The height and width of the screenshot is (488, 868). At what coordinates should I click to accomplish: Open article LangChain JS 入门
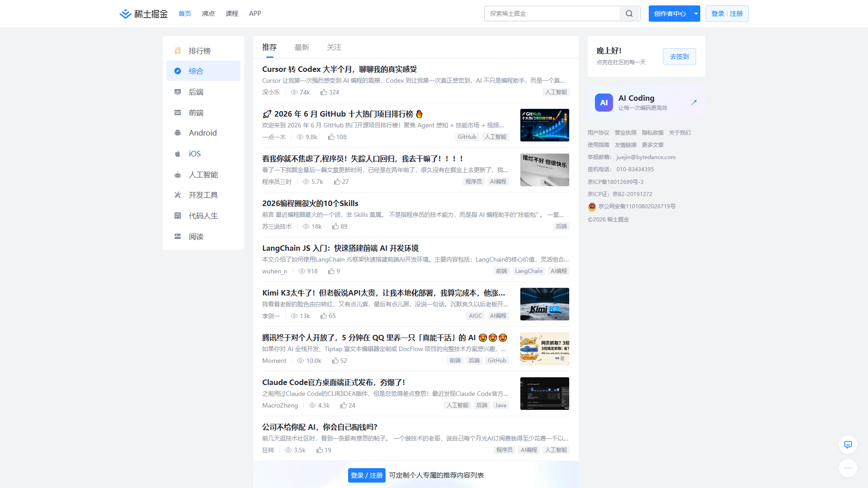(340, 248)
